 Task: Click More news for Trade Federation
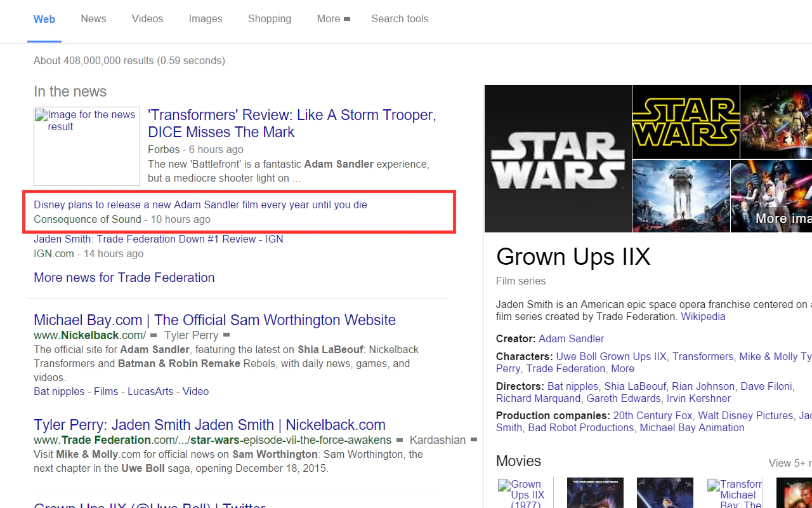click(124, 277)
